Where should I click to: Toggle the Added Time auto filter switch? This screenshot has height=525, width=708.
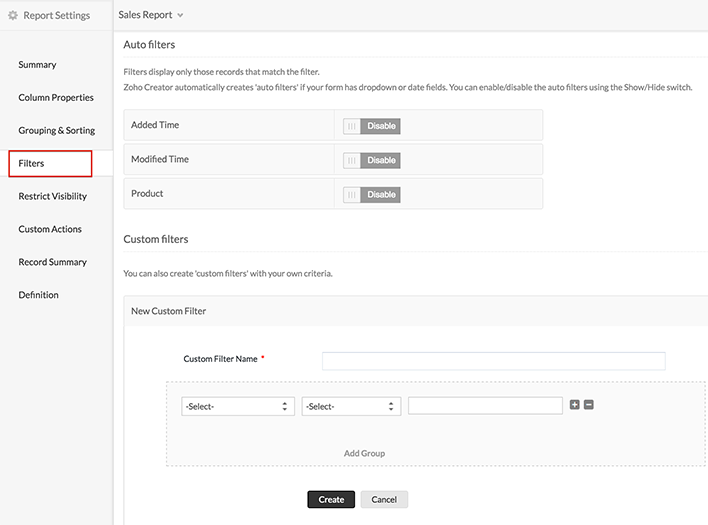(x=371, y=126)
